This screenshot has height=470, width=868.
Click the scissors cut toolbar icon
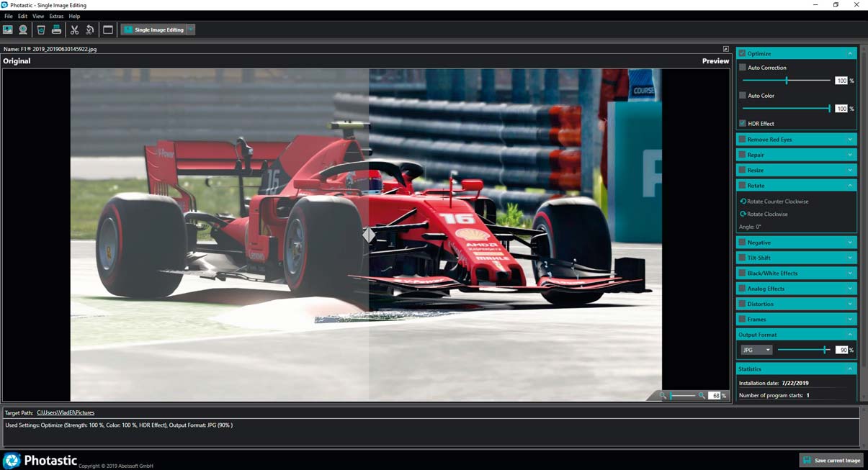coord(74,30)
